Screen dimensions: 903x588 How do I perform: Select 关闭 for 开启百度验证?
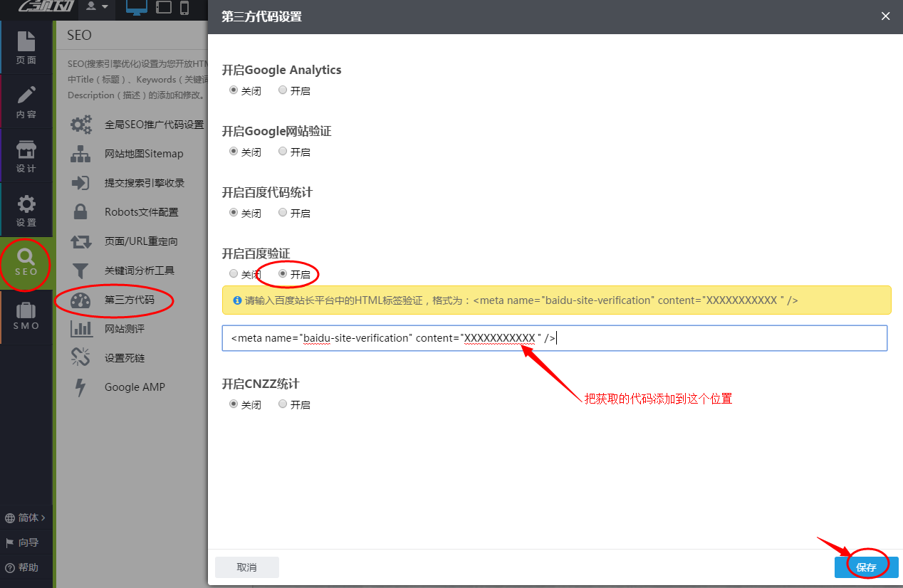[234, 274]
